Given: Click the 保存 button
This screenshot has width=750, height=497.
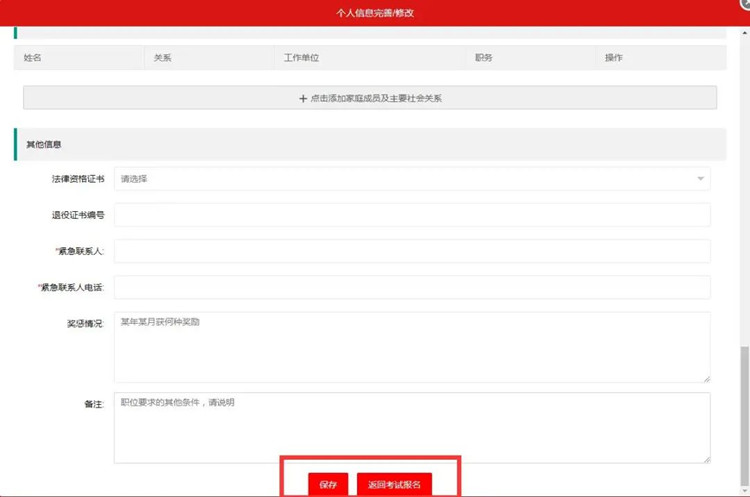Looking at the screenshot, I should click(328, 484).
